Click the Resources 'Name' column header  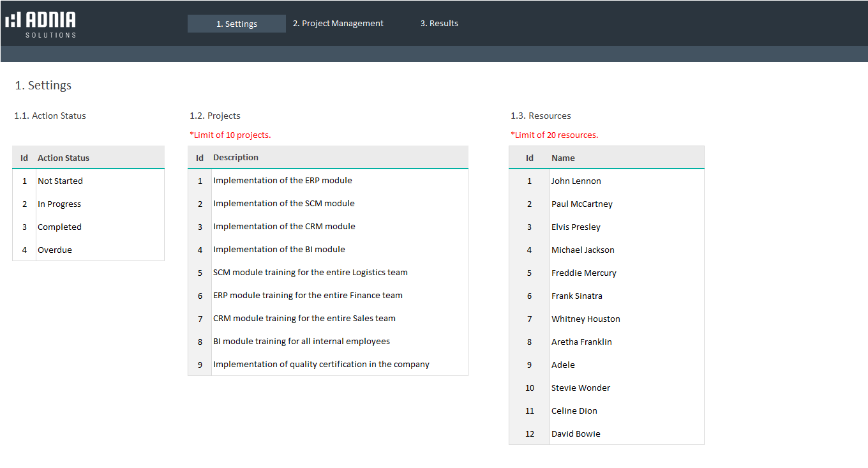(563, 158)
